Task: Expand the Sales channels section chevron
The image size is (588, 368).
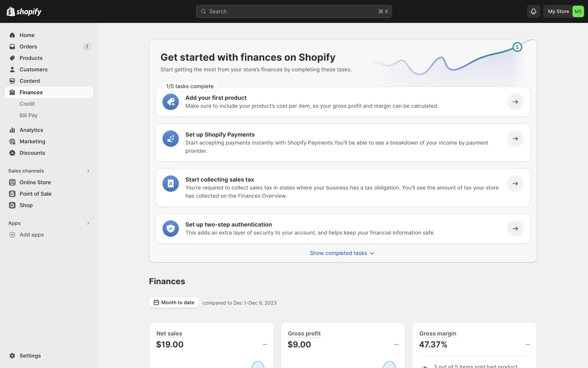Action: coord(88,171)
